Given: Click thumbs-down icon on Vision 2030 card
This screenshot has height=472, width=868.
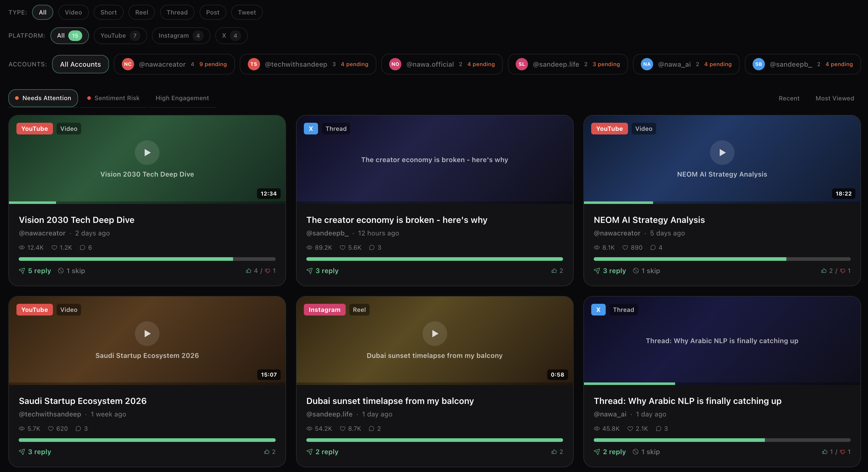Looking at the screenshot, I should click(x=268, y=271).
